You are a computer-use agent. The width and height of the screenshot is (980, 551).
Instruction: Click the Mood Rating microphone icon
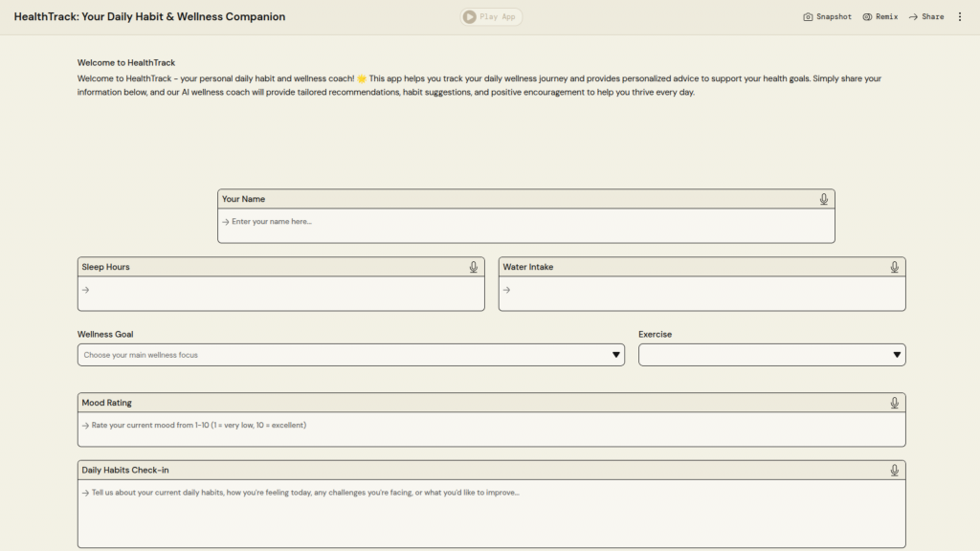coord(894,403)
